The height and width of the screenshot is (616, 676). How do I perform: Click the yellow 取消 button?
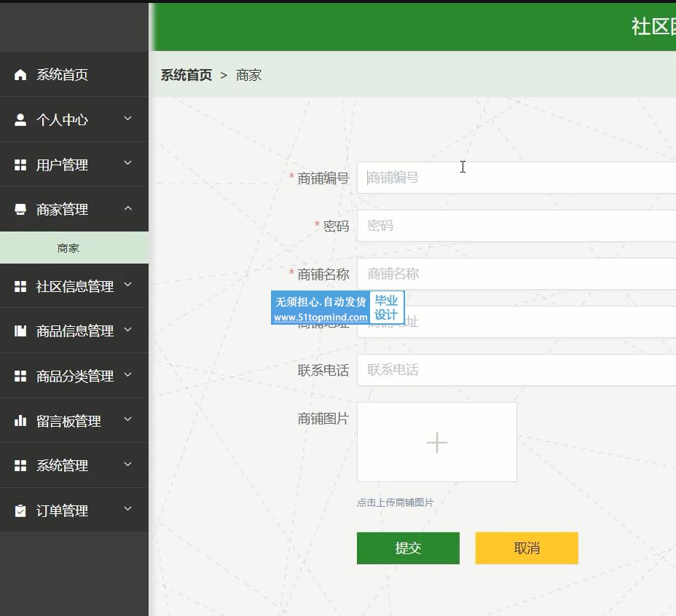[x=527, y=548]
